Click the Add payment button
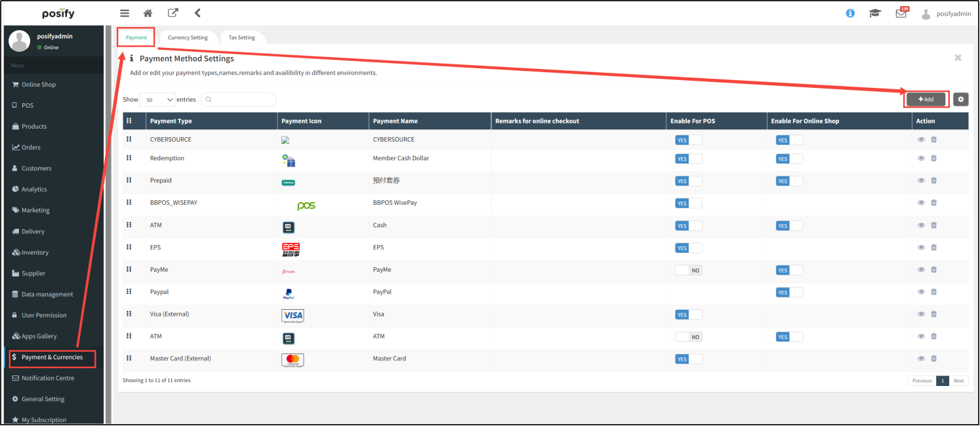 tap(926, 99)
